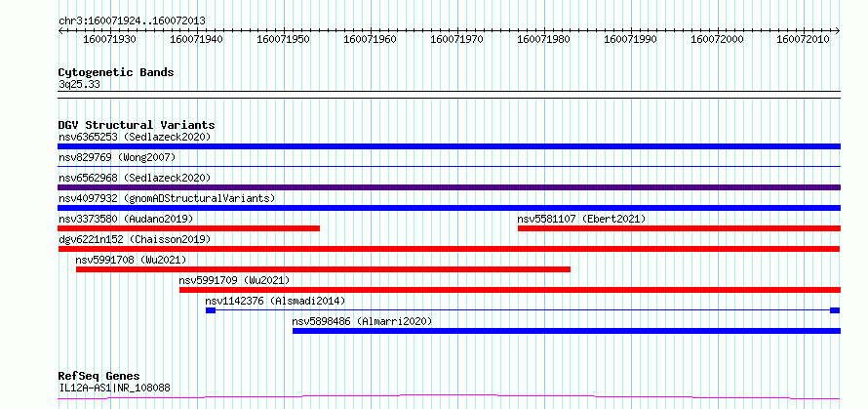The image size is (868, 409).
Task: Click ruler position 160071960
Action: pyautogui.click(x=370, y=39)
